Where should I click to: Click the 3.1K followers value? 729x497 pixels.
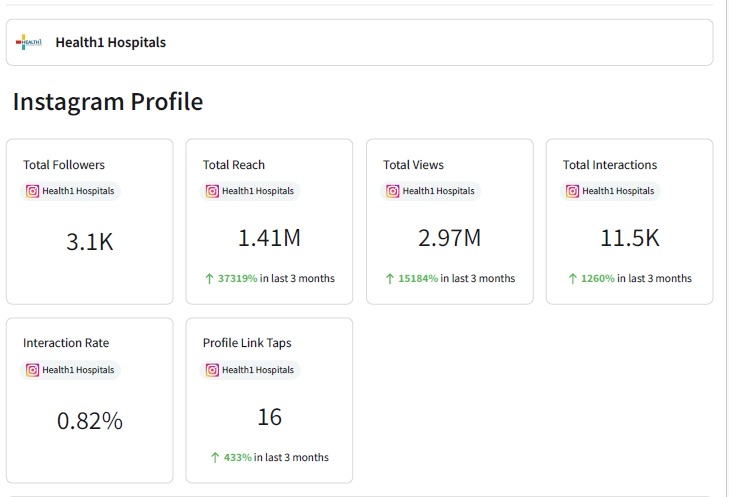tap(90, 242)
